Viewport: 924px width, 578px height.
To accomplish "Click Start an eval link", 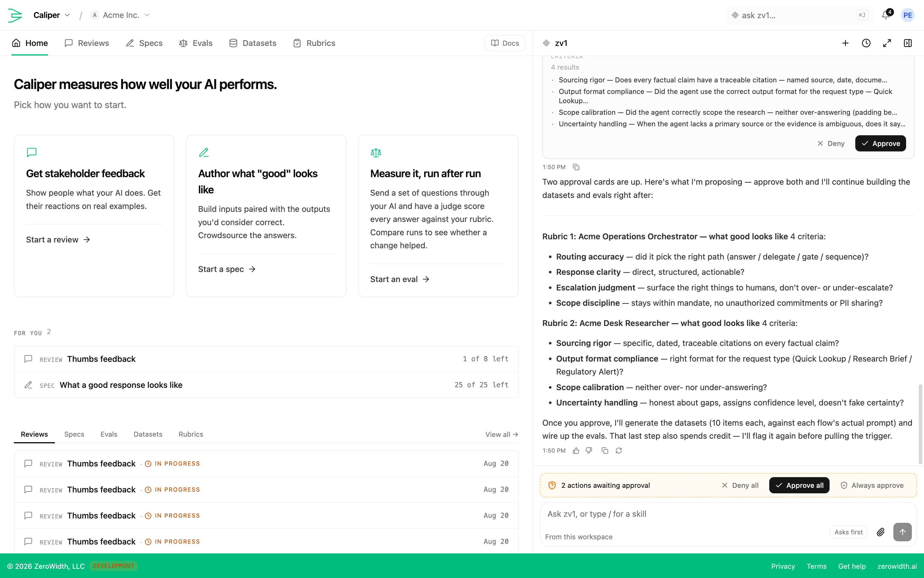I will [x=400, y=279].
